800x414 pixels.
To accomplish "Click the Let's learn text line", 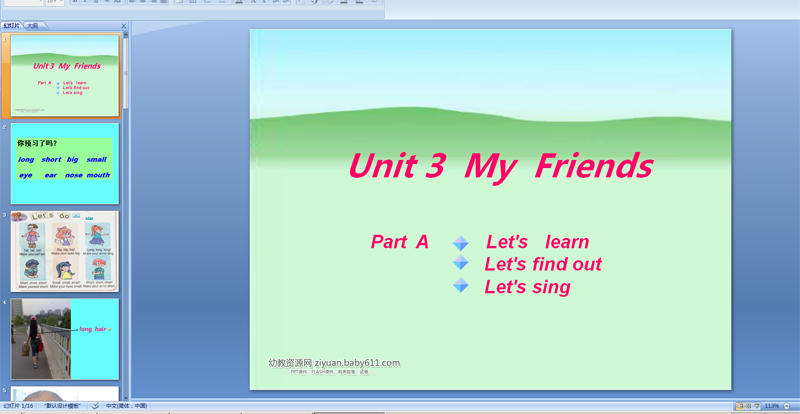I will (537, 241).
